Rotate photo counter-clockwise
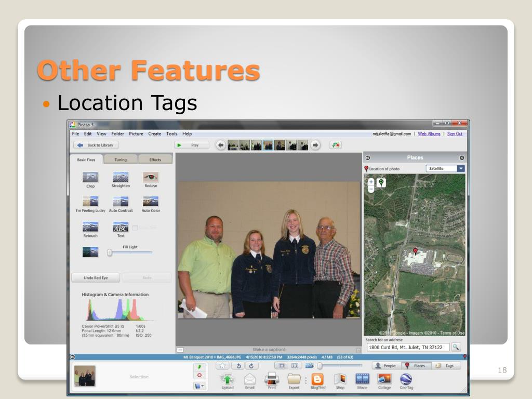This screenshot has height=399, width=532. click(238, 366)
